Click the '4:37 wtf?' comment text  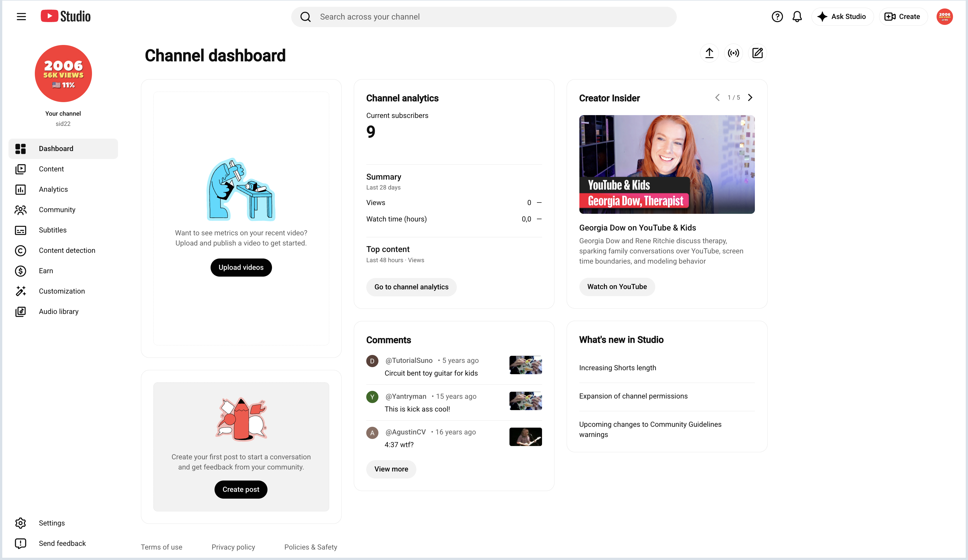click(x=399, y=445)
